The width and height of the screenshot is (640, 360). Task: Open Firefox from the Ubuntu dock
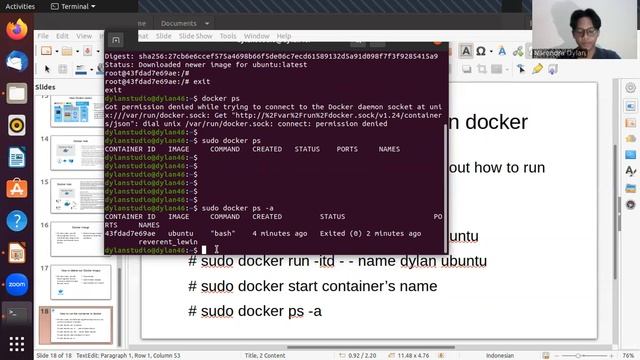17,29
